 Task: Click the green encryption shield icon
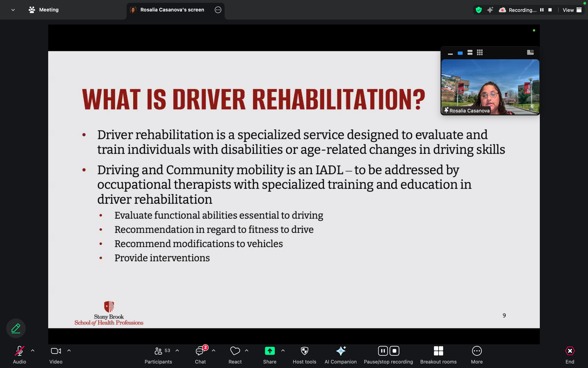(x=479, y=10)
